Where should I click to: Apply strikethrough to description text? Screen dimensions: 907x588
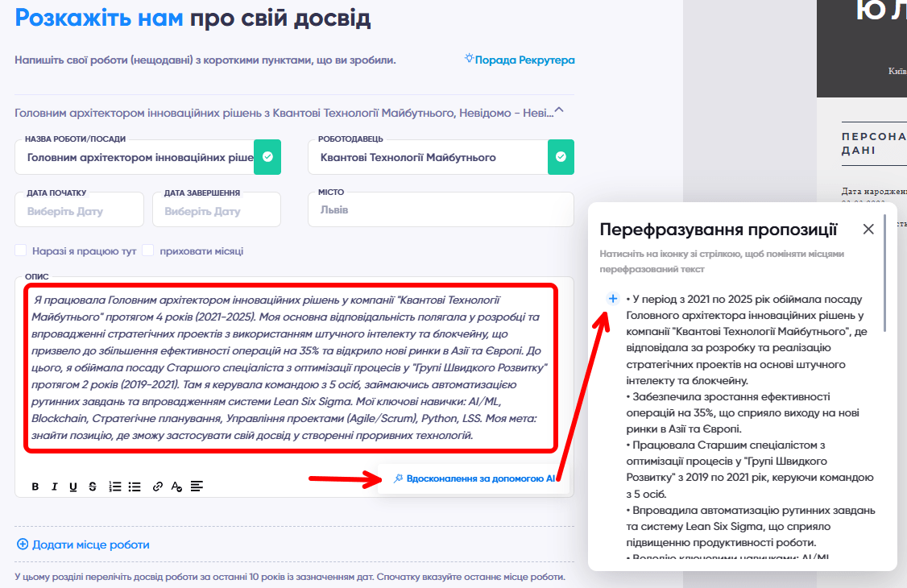point(93,487)
